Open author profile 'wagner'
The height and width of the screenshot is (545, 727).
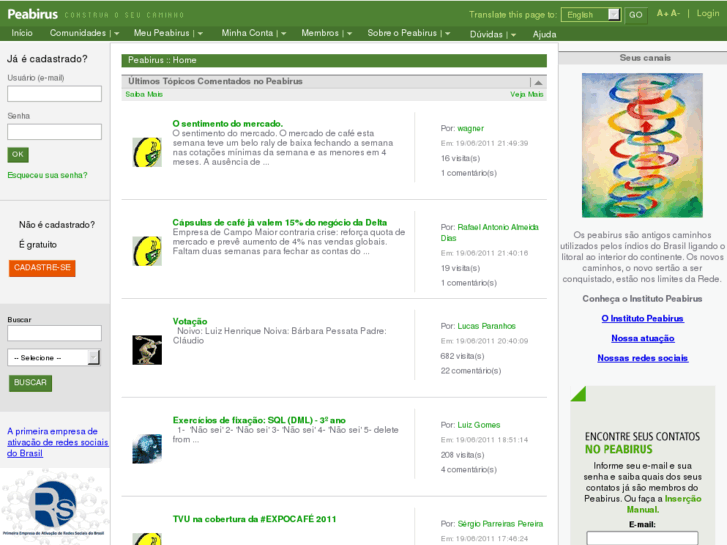pos(471,128)
